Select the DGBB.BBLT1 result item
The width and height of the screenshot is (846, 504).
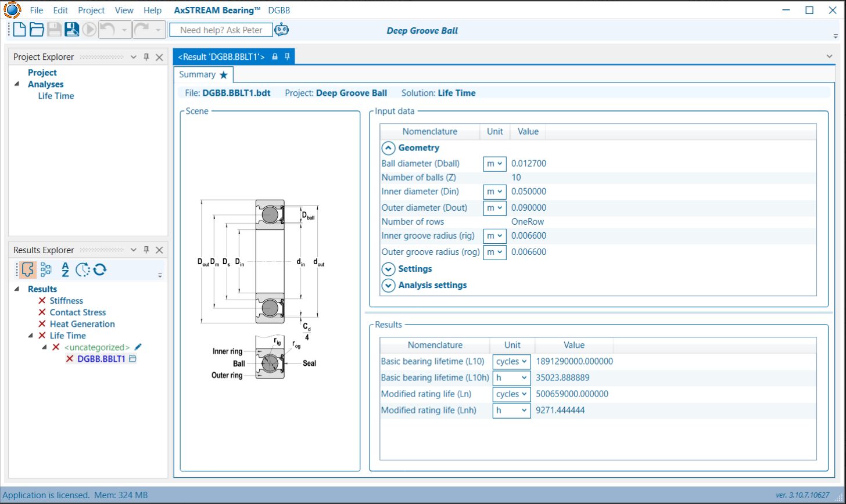[101, 359]
